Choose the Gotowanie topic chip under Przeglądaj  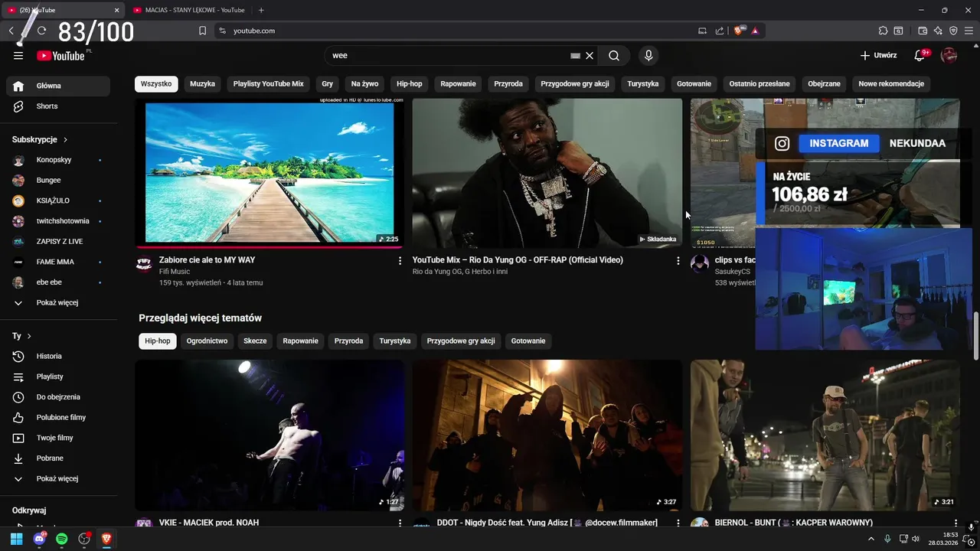pyautogui.click(x=528, y=341)
